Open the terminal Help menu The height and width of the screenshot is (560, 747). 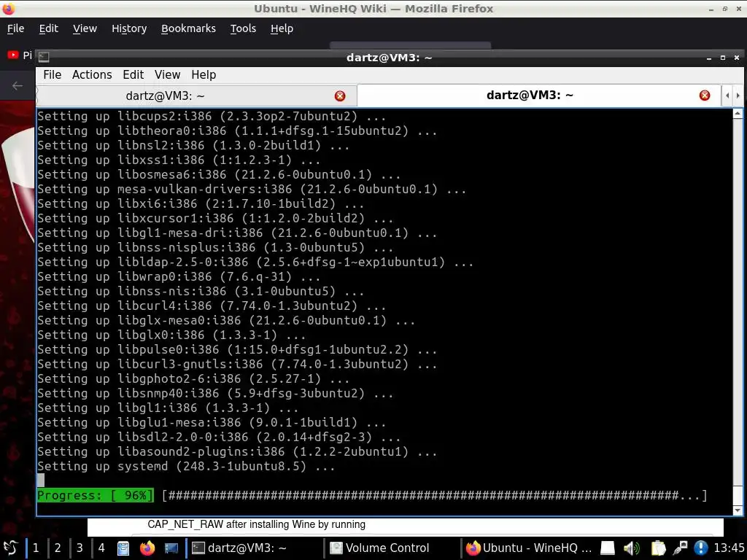[204, 75]
